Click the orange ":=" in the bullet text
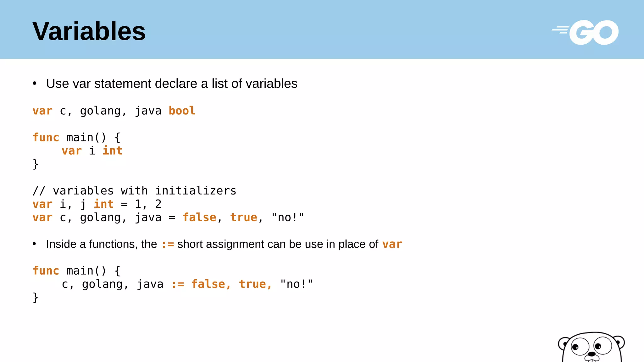This screenshot has width=644, height=362. [x=168, y=244]
